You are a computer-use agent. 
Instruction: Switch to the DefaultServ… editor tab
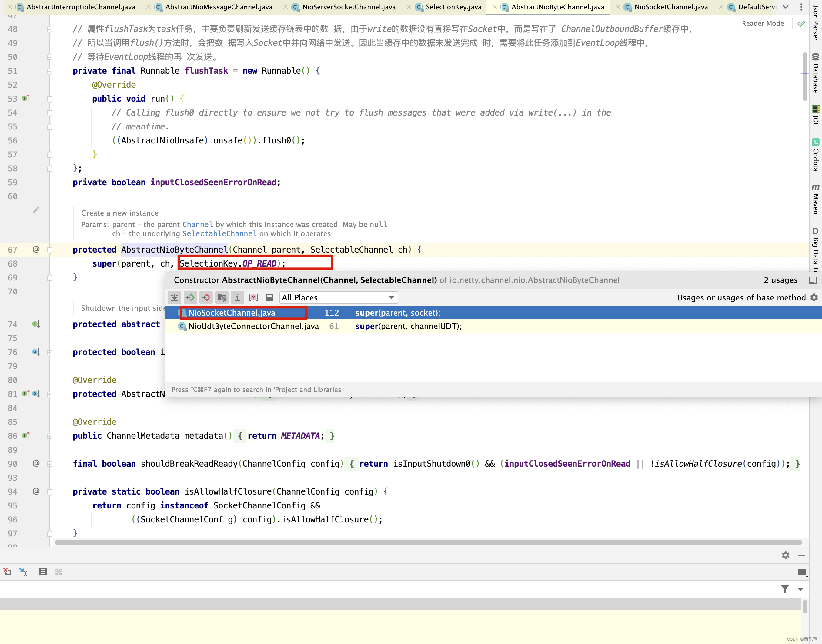pyautogui.click(x=757, y=7)
